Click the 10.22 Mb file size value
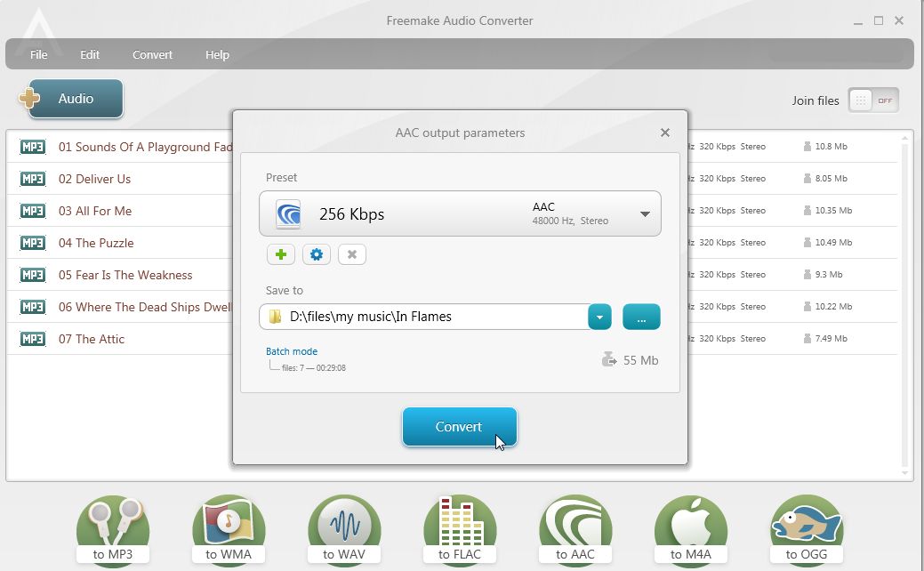This screenshot has height=571, width=924. [833, 307]
